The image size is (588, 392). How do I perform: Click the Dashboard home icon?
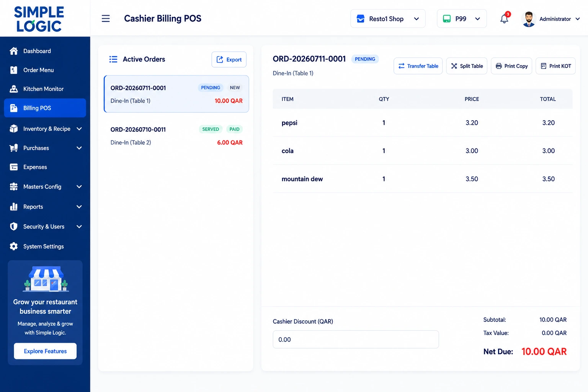coord(14,51)
